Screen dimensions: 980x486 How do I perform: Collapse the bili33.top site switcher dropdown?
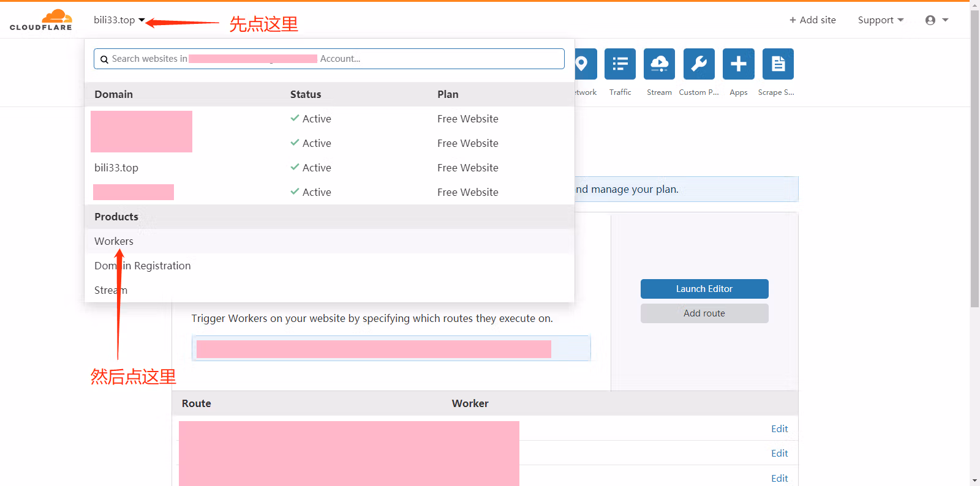pos(119,20)
